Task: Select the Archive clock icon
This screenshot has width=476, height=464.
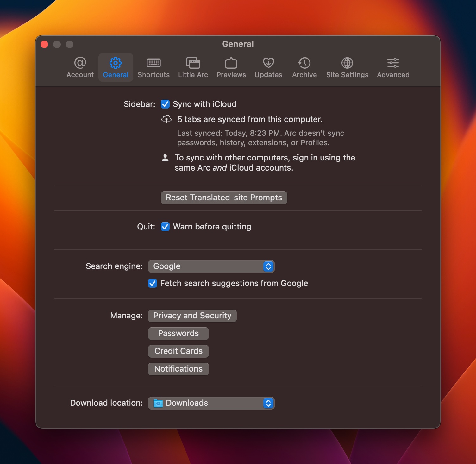Action: (x=304, y=63)
